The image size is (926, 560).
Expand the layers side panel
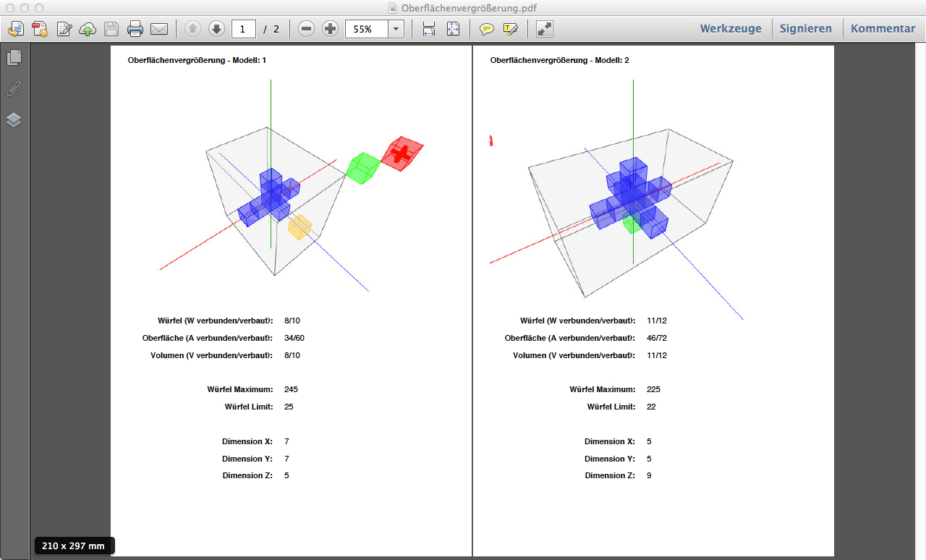[x=14, y=119]
